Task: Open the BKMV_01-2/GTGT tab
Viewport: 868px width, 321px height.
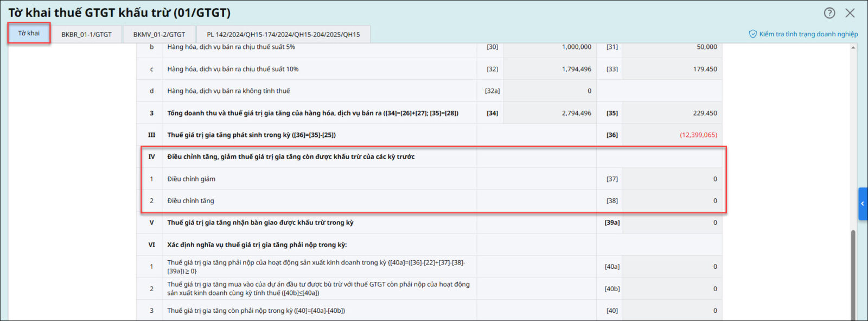Action: coord(159,34)
